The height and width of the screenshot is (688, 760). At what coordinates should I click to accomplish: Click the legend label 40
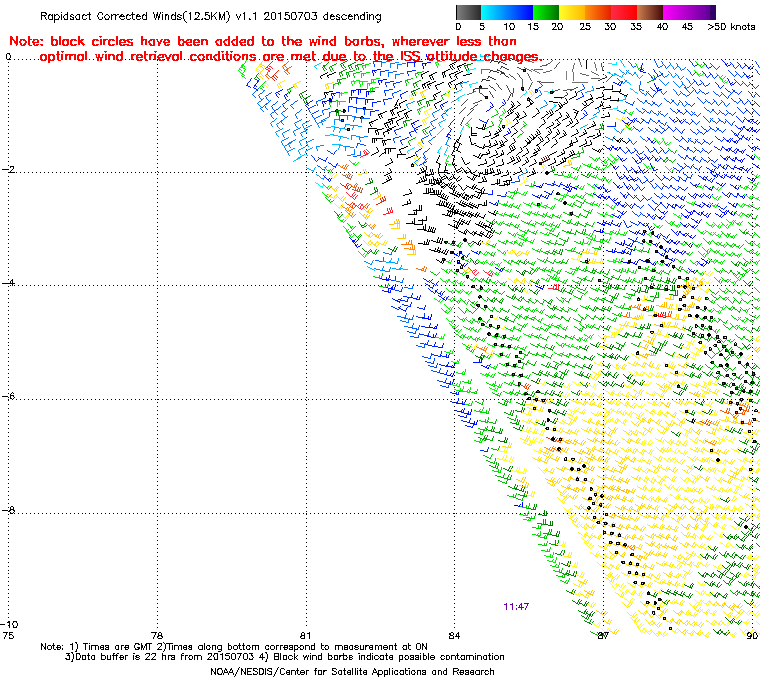point(662,27)
